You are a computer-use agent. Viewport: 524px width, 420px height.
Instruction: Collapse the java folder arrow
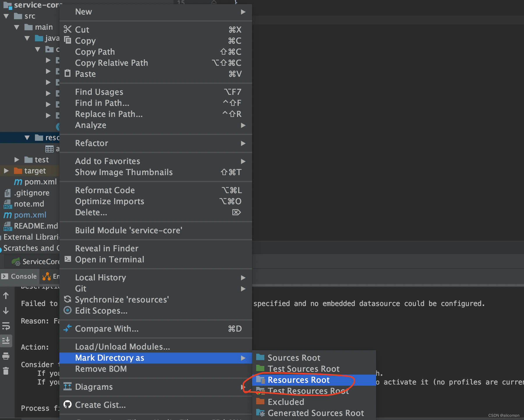pos(27,38)
